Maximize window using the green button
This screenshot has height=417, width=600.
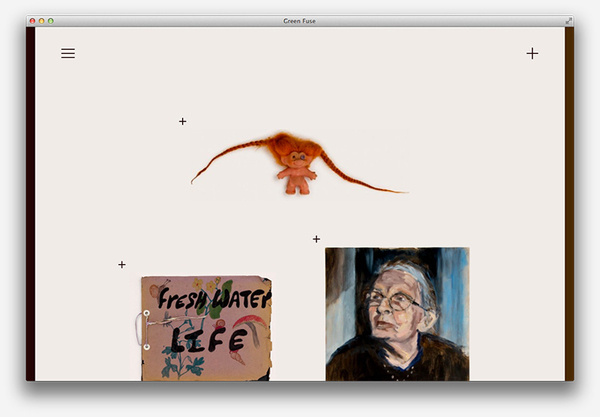(51, 21)
